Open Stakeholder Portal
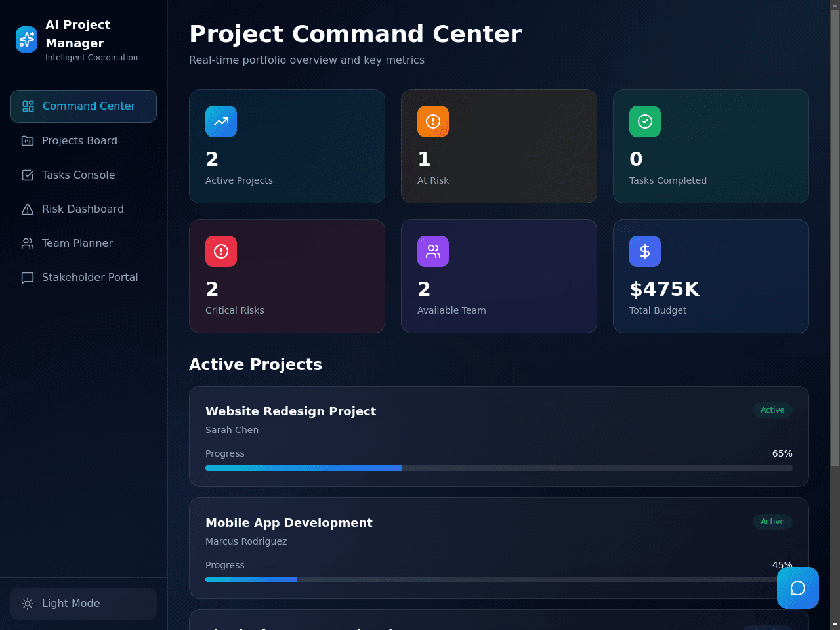The height and width of the screenshot is (630, 840). point(83,278)
